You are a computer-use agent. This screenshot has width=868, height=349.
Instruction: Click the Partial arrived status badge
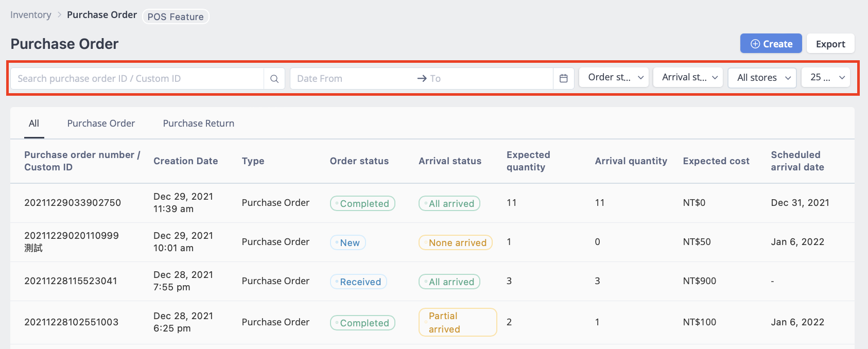coord(458,322)
